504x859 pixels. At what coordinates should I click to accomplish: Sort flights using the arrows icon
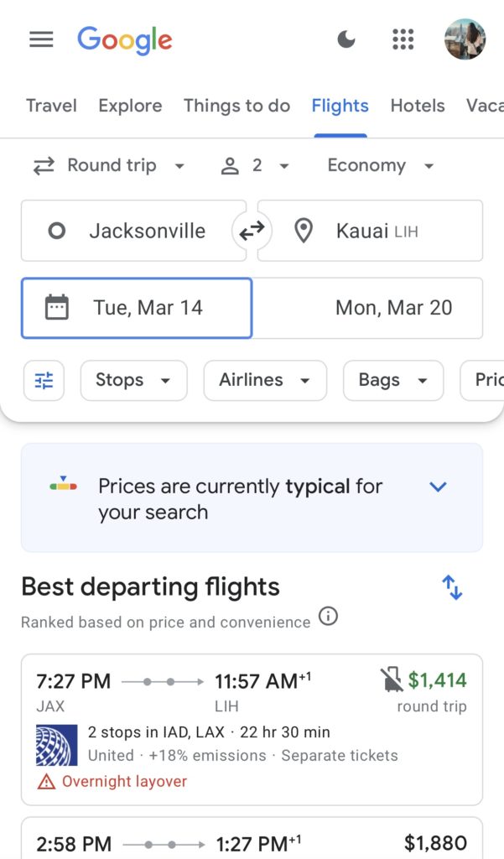(x=452, y=587)
